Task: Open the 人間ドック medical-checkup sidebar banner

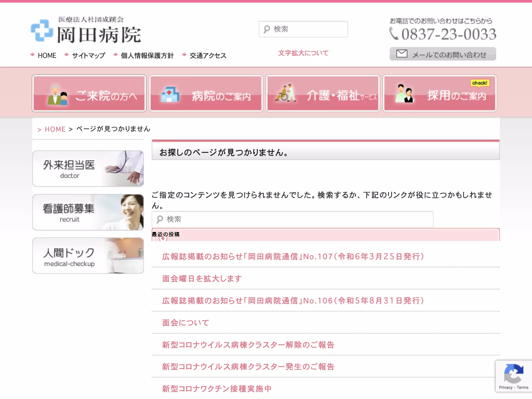Action: [x=88, y=256]
